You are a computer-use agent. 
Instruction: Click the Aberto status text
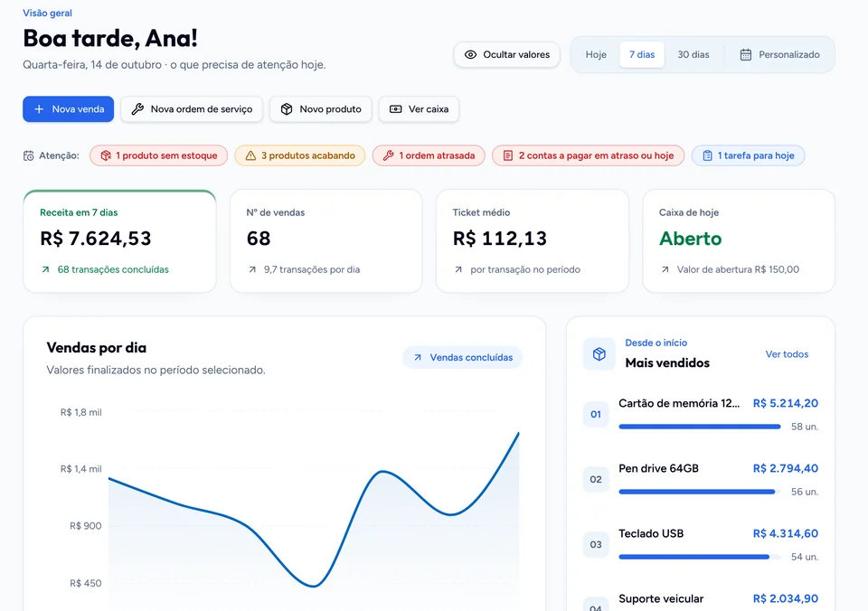point(690,239)
